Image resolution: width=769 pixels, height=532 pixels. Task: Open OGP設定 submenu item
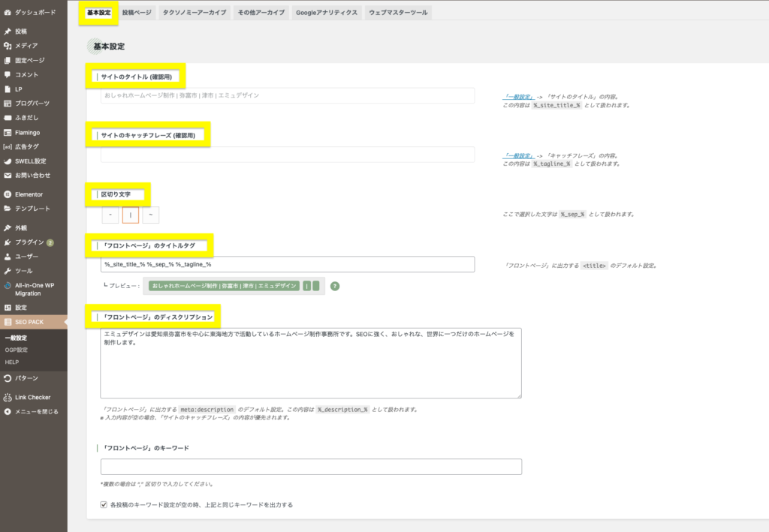(x=16, y=350)
